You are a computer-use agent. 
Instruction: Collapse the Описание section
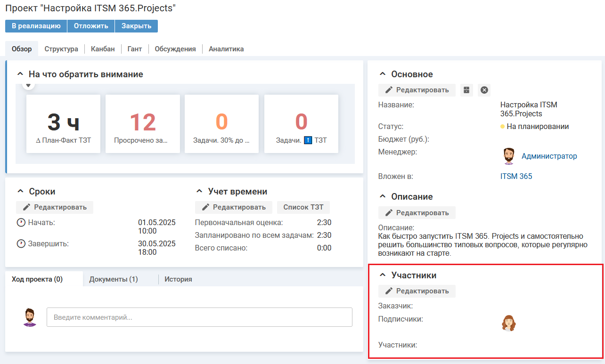coord(382,197)
